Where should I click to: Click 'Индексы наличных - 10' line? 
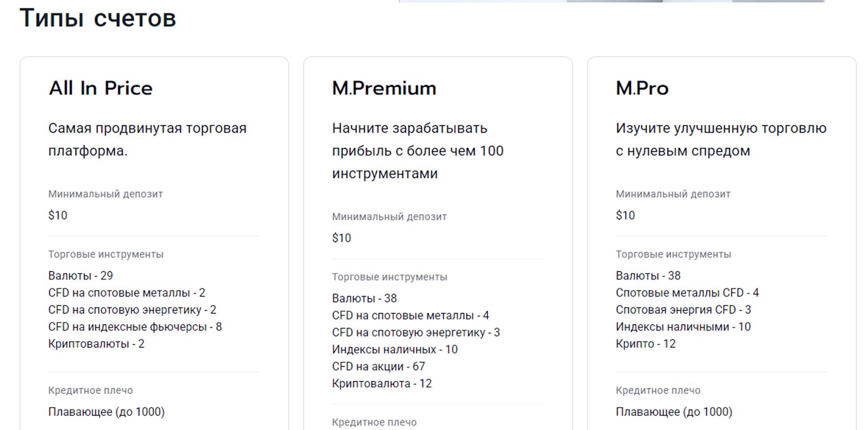[395, 350]
